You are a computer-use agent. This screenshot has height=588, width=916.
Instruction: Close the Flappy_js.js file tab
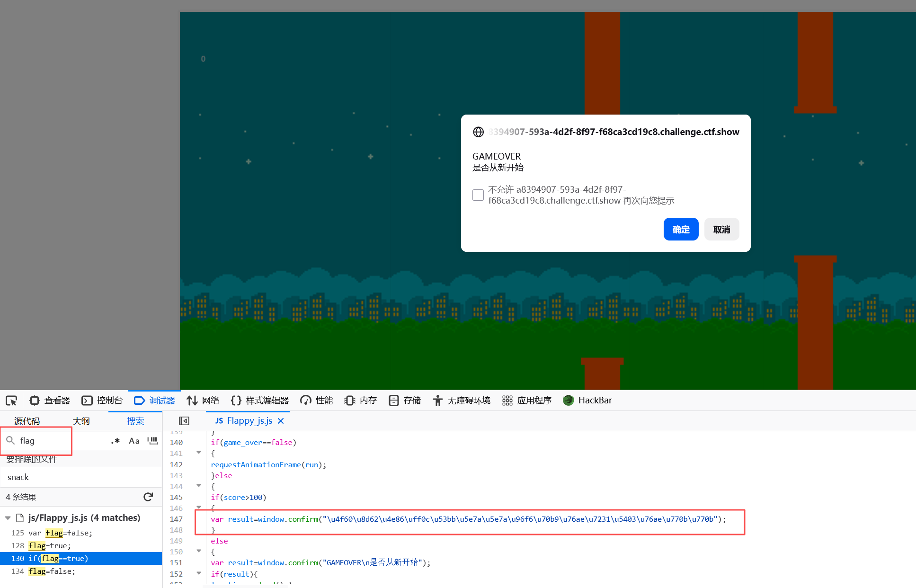pos(281,421)
